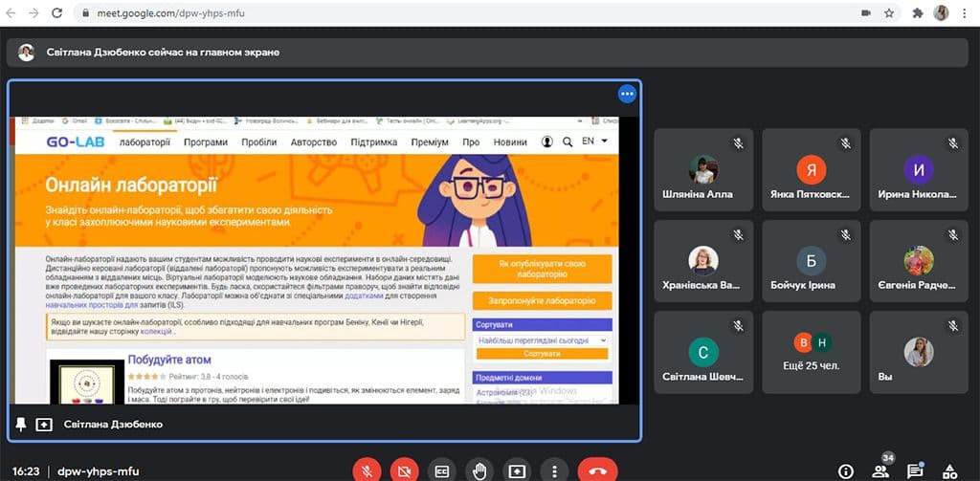Open the presentation tile's blue three-dot options
This screenshot has height=481, width=980.
click(x=627, y=94)
